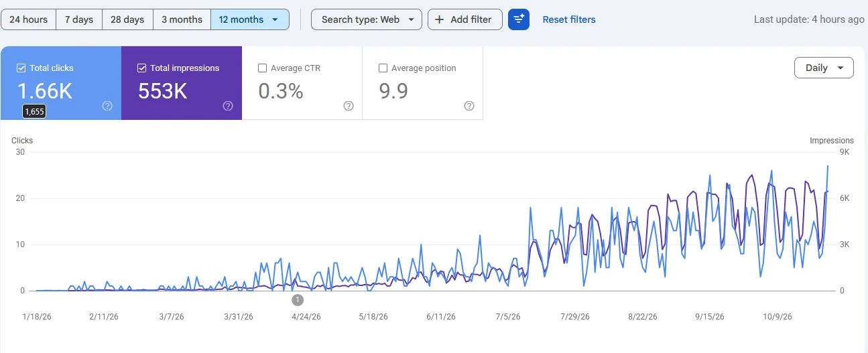Click the Last update: 4 hours ago text
Viewport: 868px width, 353px height.
click(x=809, y=19)
